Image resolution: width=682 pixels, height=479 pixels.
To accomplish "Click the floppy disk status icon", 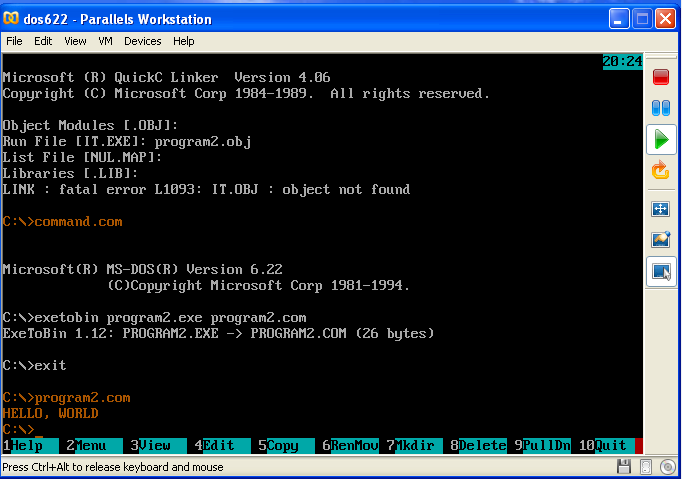I will tap(624, 467).
